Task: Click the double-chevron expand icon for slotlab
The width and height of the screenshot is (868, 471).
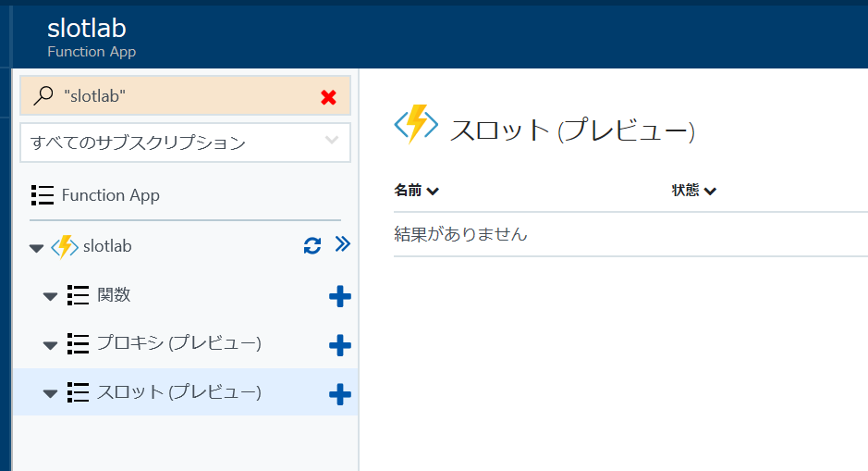Action: 343,243
